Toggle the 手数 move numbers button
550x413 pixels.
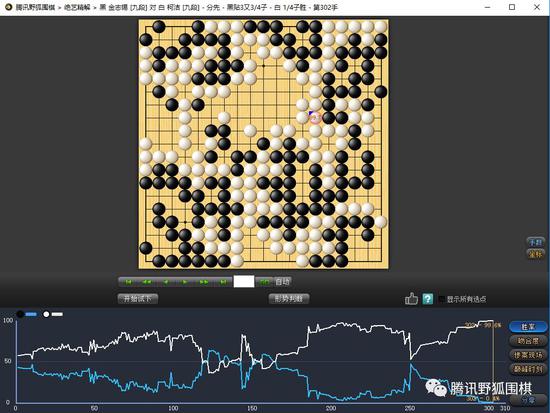pyautogui.click(x=535, y=242)
